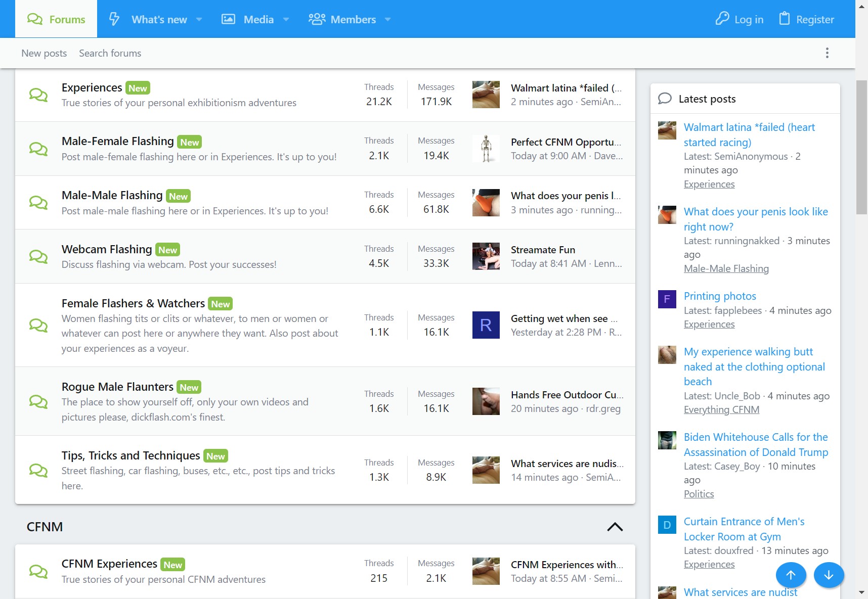This screenshot has height=599, width=868.
Task: Click the blue R avatar in the forum list
Action: point(486,325)
